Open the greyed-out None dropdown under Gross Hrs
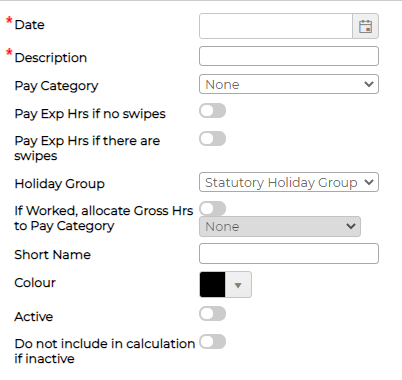 pos(280,227)
